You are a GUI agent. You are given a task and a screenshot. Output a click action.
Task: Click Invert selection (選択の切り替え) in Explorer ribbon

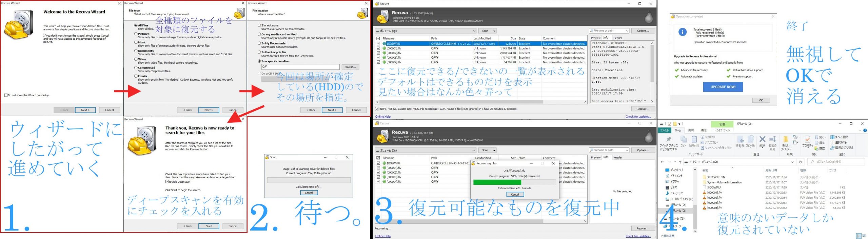(842, 147)
